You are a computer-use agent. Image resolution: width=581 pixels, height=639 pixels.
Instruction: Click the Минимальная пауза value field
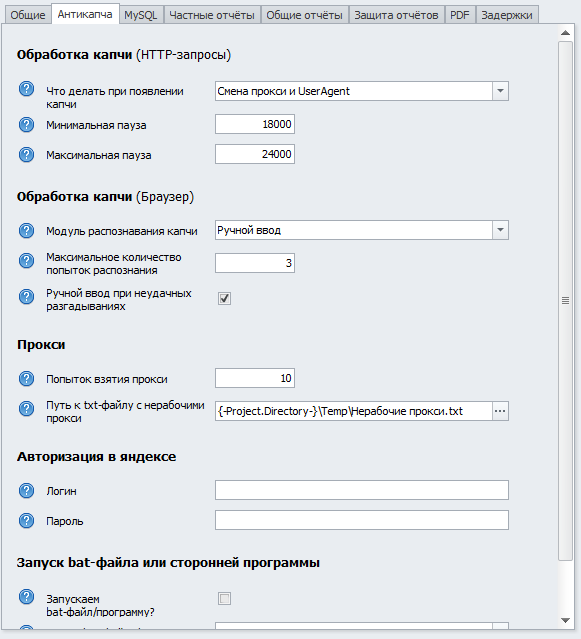(x=255, y=124)
